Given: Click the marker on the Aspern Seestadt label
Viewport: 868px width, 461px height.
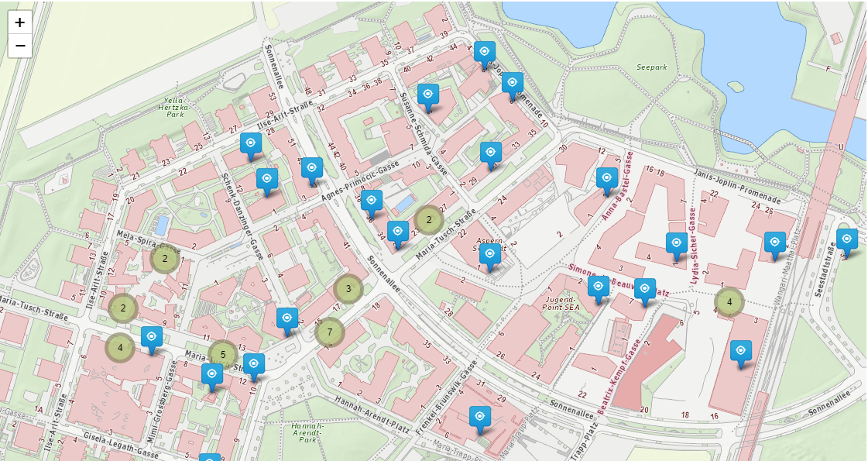Looking at the screenshot, I should [x=489, y=256].
